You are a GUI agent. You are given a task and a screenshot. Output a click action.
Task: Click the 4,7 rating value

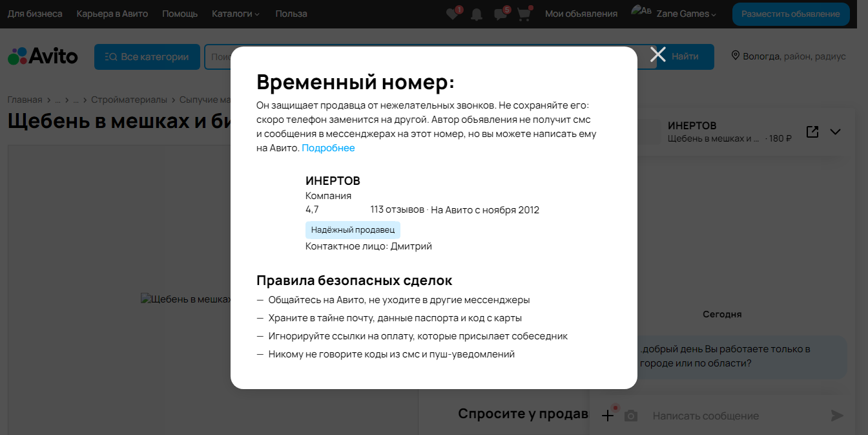312,209
